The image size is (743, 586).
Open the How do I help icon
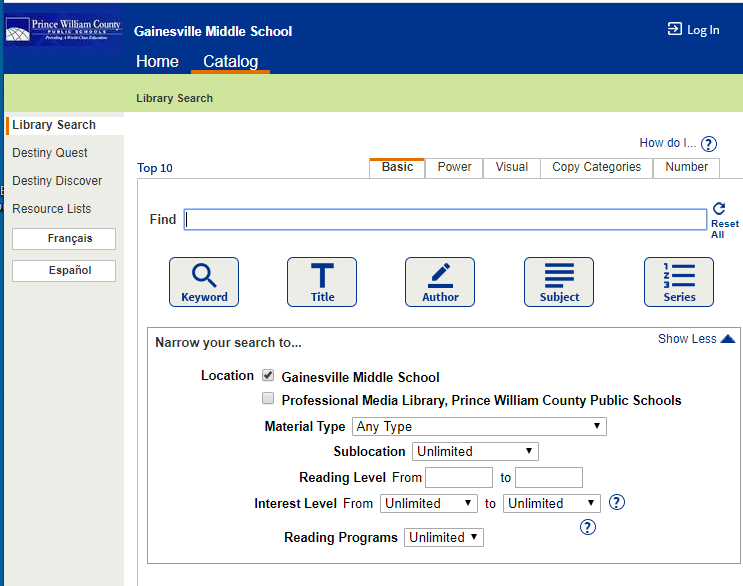pos(709,144)
